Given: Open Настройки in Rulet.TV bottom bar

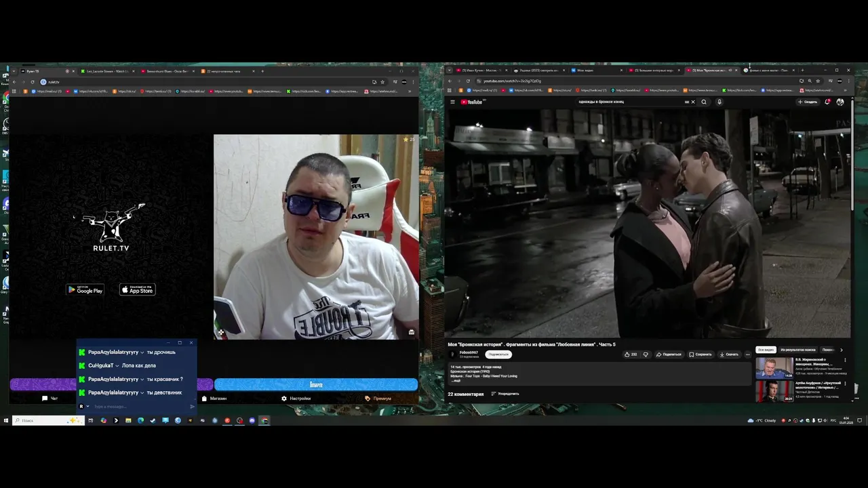Looking at the screenshot, I should tap(296, 399).
